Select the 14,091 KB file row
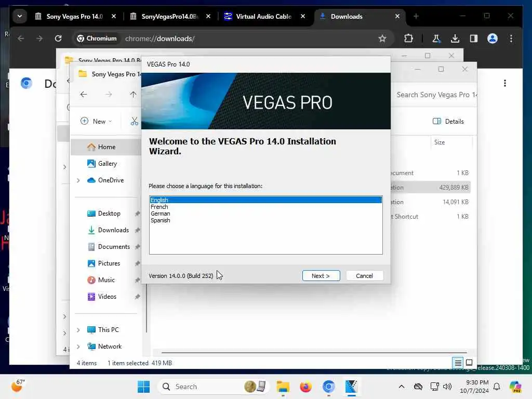Image resolution: width=532 pixels, height=399 pixels. [430, 202]
